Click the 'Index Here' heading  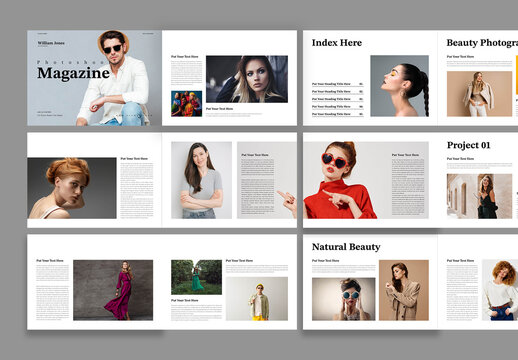click(x=337, y=43)
